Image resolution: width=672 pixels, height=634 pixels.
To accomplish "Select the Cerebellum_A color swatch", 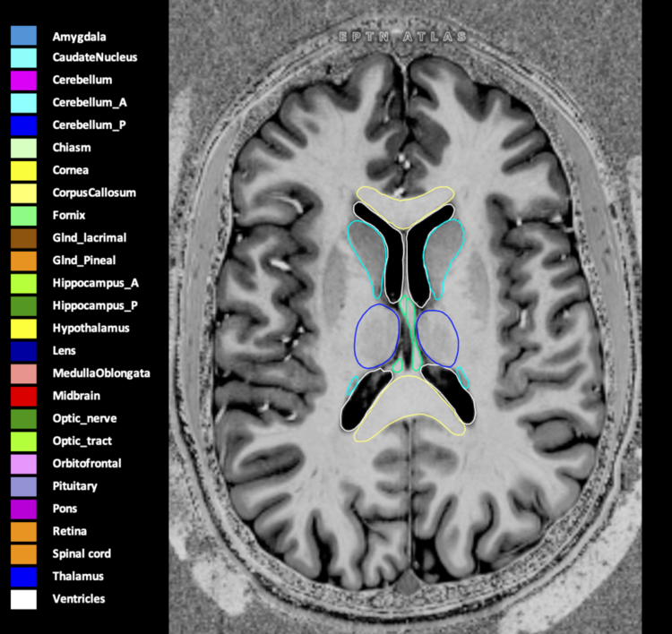I will coord(23,103).
